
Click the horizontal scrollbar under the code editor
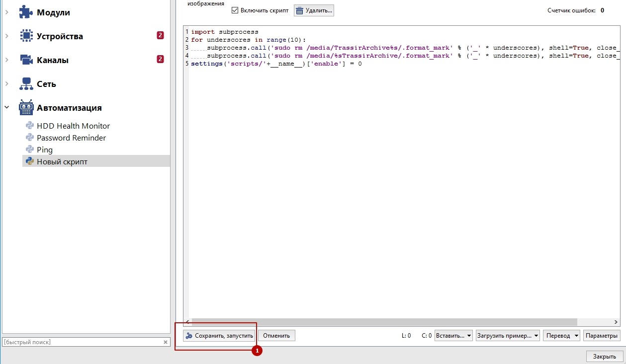coord(384,322)
